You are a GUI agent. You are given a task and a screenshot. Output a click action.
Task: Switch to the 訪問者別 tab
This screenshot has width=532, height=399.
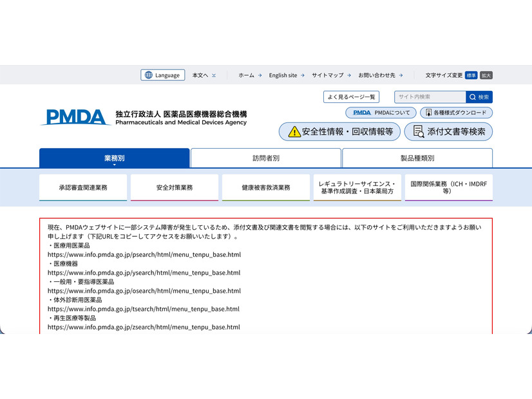coord(266,158)
